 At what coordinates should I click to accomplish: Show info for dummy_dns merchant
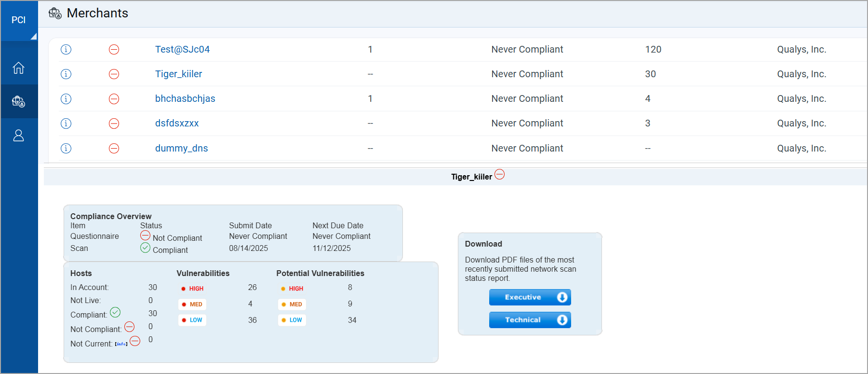[x=66, y=149]
